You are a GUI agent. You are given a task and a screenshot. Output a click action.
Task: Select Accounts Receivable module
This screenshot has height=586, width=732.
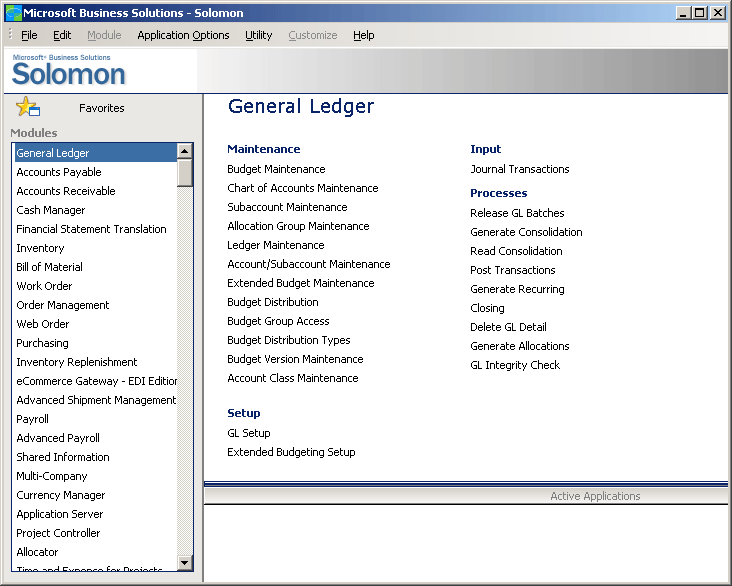click(95, 191)
